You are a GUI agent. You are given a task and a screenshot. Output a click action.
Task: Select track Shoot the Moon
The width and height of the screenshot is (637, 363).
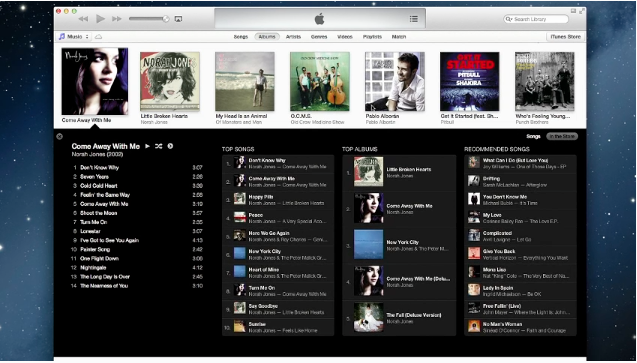[x=137, y=213]
